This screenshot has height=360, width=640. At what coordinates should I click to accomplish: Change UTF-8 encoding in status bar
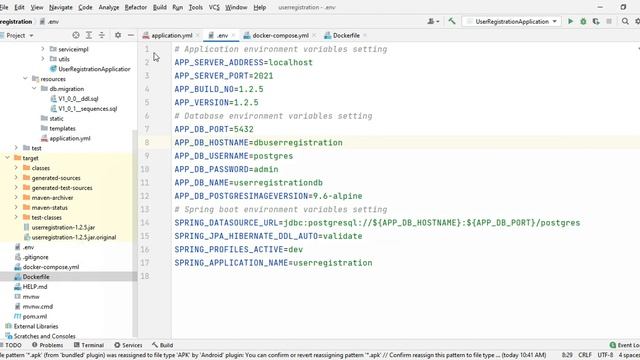tap(605, 355)
